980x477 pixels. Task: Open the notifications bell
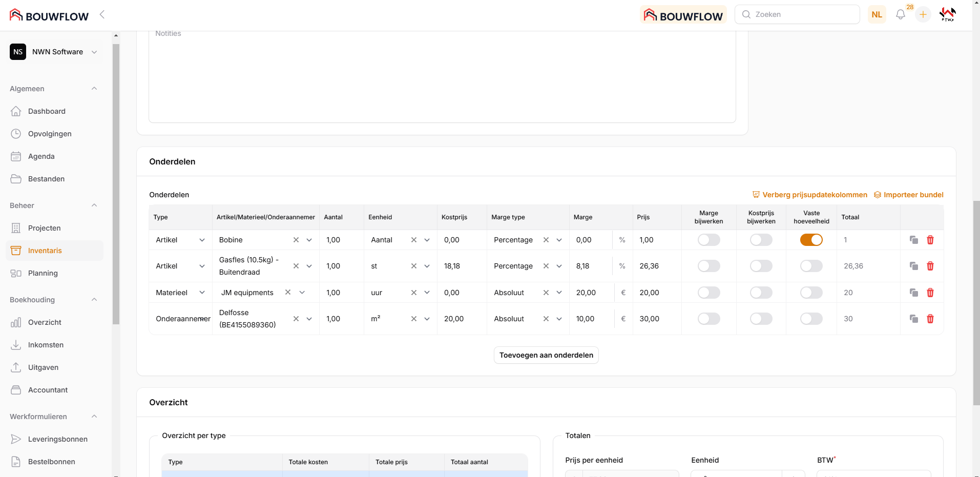pyautogui.click(x=900, y=14)
